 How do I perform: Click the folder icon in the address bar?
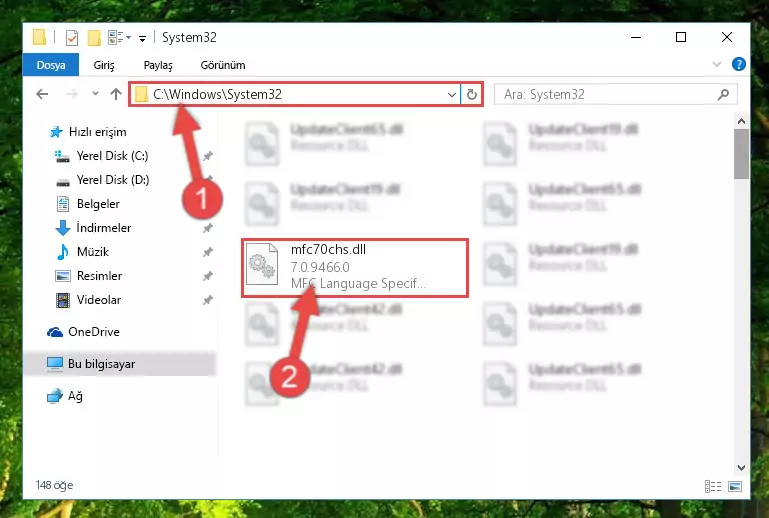coord(141,94)
